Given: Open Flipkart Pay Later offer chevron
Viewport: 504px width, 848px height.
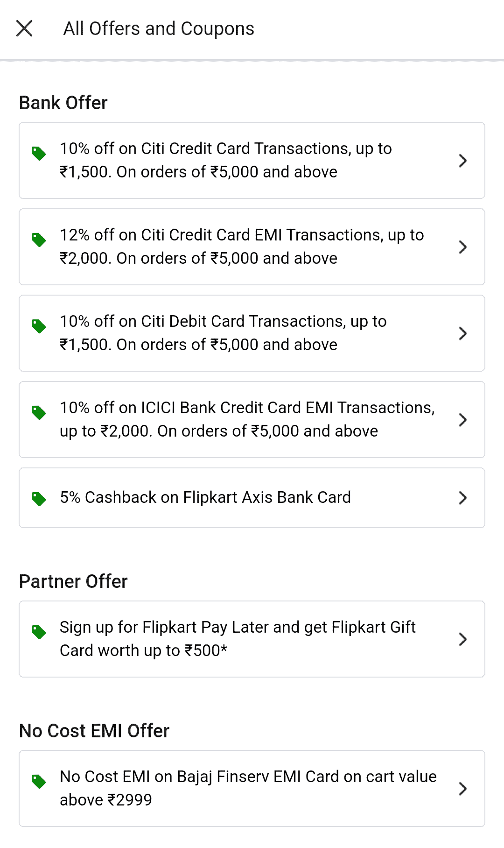Looking at the screenshot, I should (462, 639).
